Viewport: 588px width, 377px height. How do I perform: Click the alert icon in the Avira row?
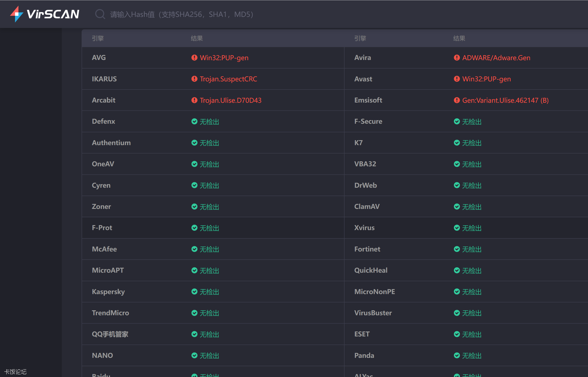(457, 58)
